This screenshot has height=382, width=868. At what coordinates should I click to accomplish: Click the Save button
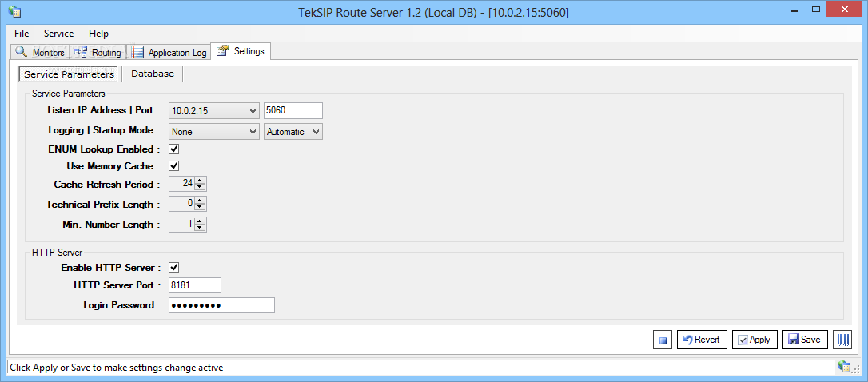pos(805,340)
